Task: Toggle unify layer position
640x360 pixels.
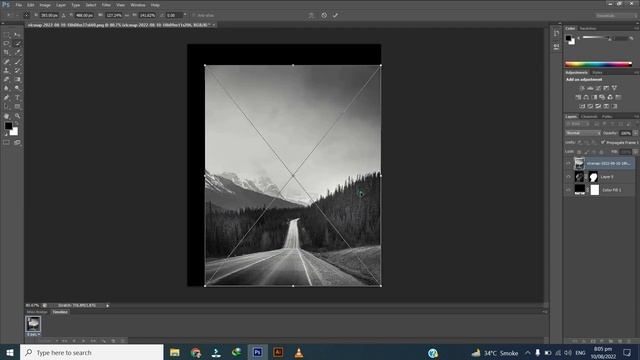Action: click(580, 142)
